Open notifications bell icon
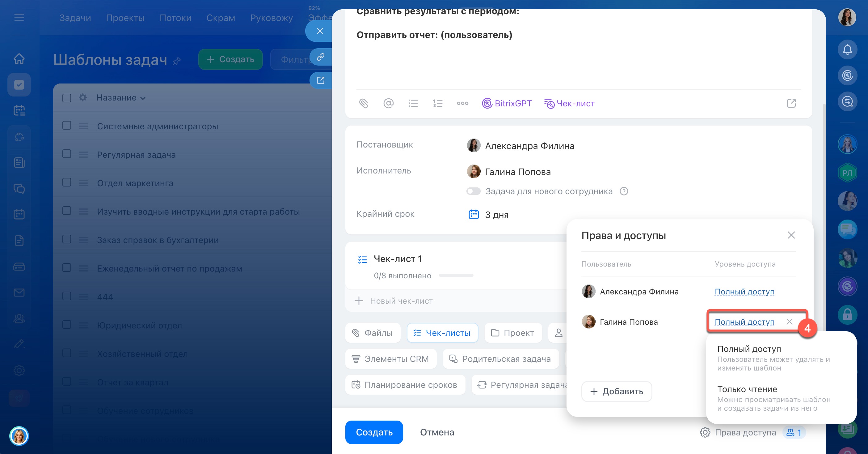The width and height of the screenshot is (868, 454). tap(847, 50)
